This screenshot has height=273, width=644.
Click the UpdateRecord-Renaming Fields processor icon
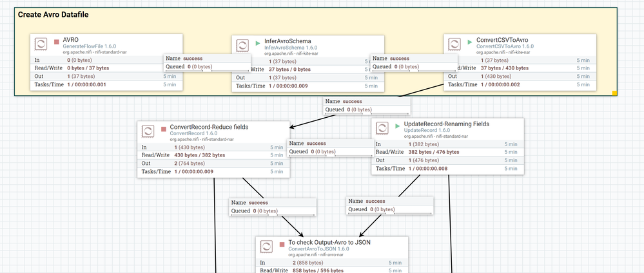382,129
